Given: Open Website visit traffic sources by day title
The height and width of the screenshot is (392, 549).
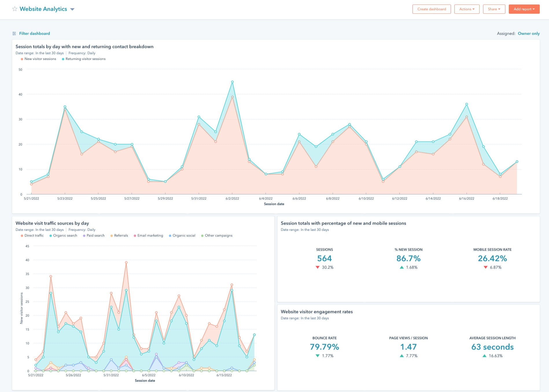Looking at the screenshot, I should (52, 223).
